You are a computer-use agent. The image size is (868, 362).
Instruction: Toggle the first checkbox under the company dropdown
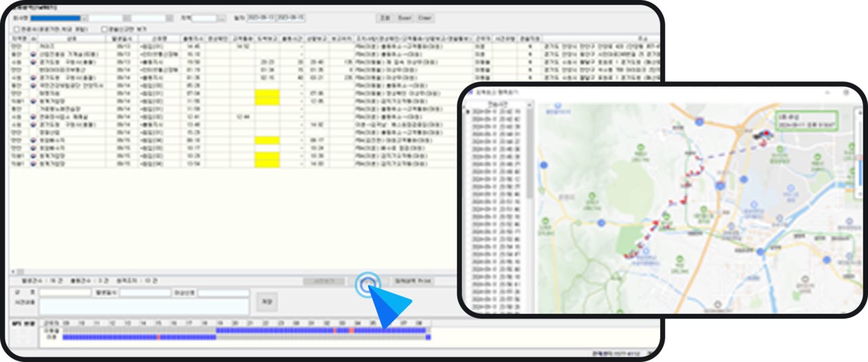(x=16, y=29)
